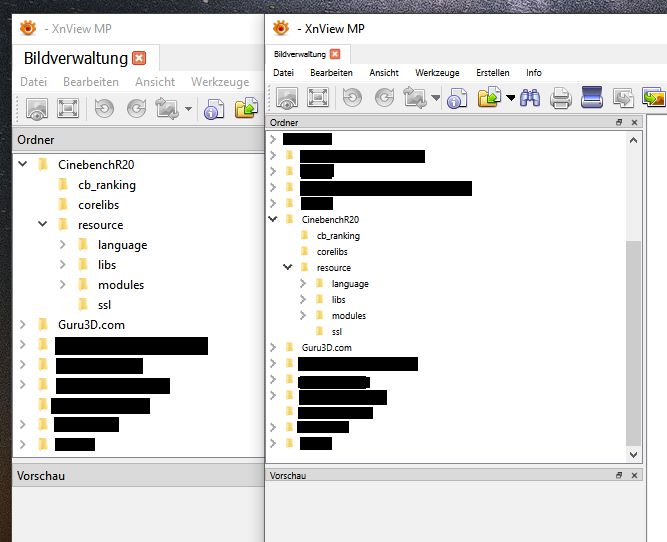Expand libs folder in right window tree

(x=302, y=300)
